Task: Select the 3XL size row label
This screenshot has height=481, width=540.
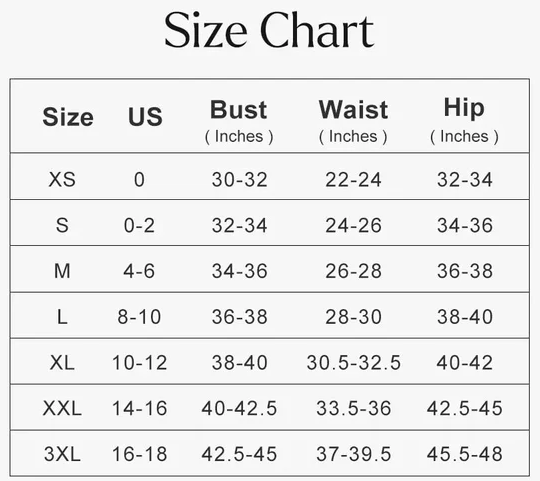Action: 62,454
